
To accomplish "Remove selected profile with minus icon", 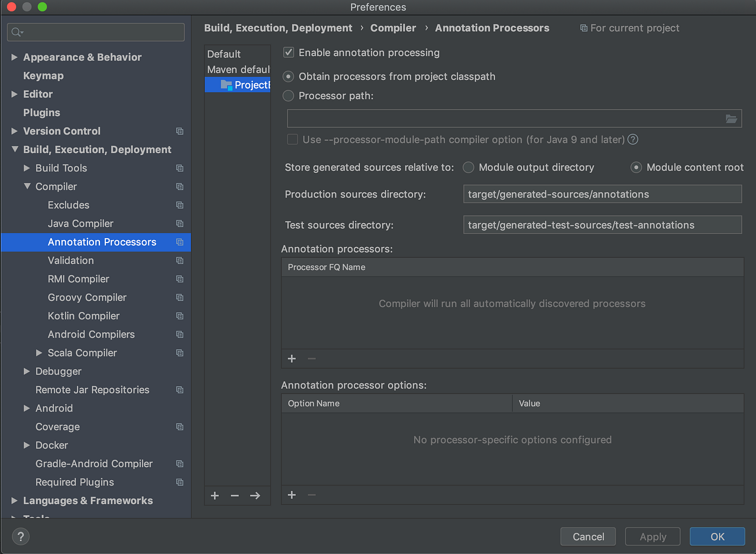I will coord(235,496).
